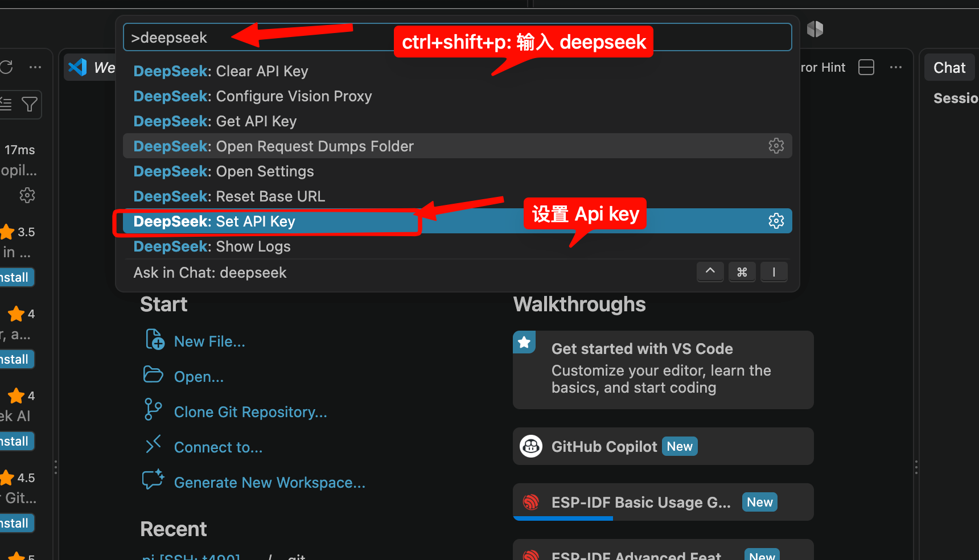Screen dimensions: 979x560
Task: Click the '17ms' activation time text
Action: [x=20, y=150]
